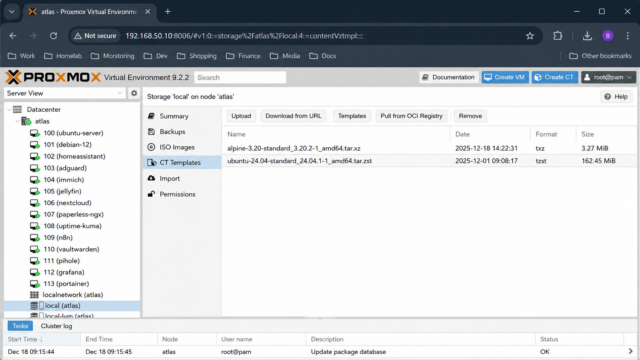
Task: Collapse the Datacenter tree node
Action: pos(9,109)
